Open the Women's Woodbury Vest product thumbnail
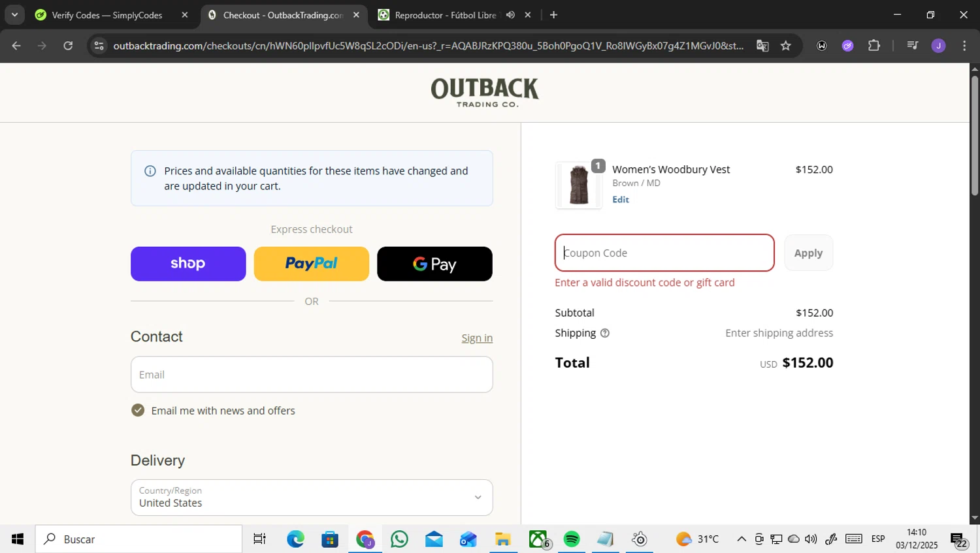 click(579, 185)
